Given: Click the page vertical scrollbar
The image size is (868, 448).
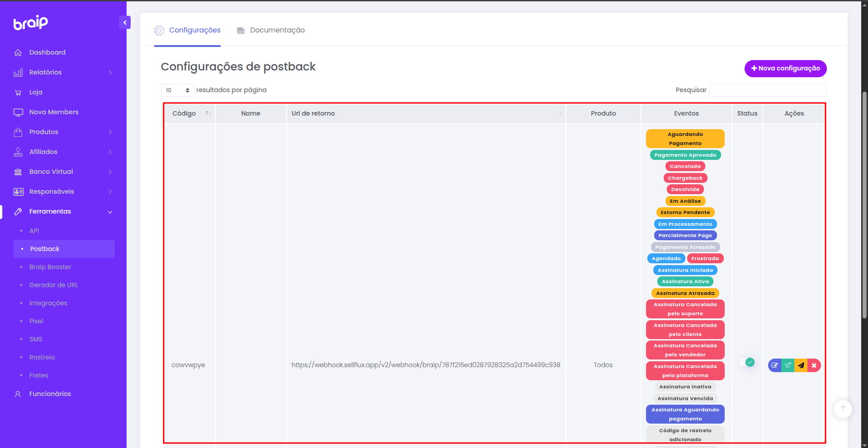Looking at the screenshot, I should 864,205.
